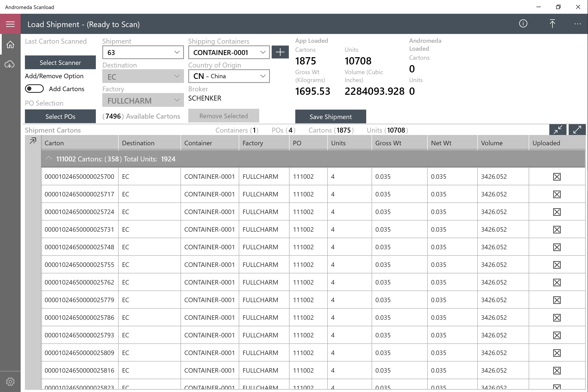Add a new shipping container with plus
This screenshot has height=392, width=588.
tap(280, 52)
